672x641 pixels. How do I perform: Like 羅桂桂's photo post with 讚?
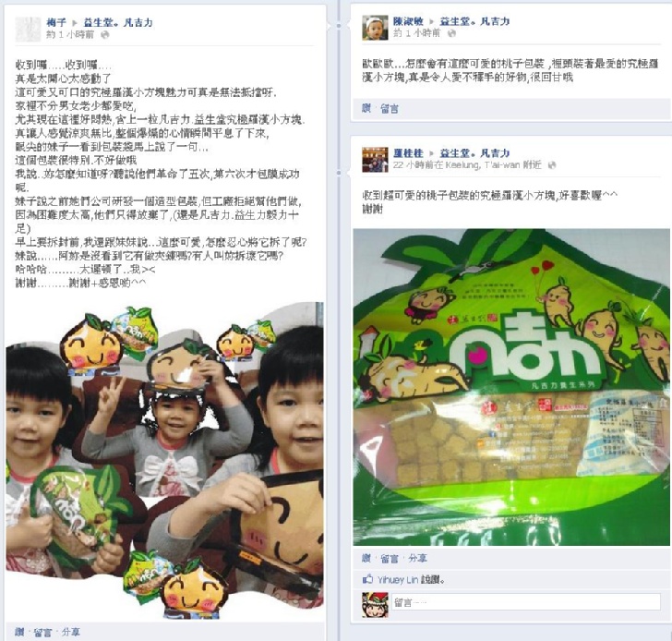[366, 558]
